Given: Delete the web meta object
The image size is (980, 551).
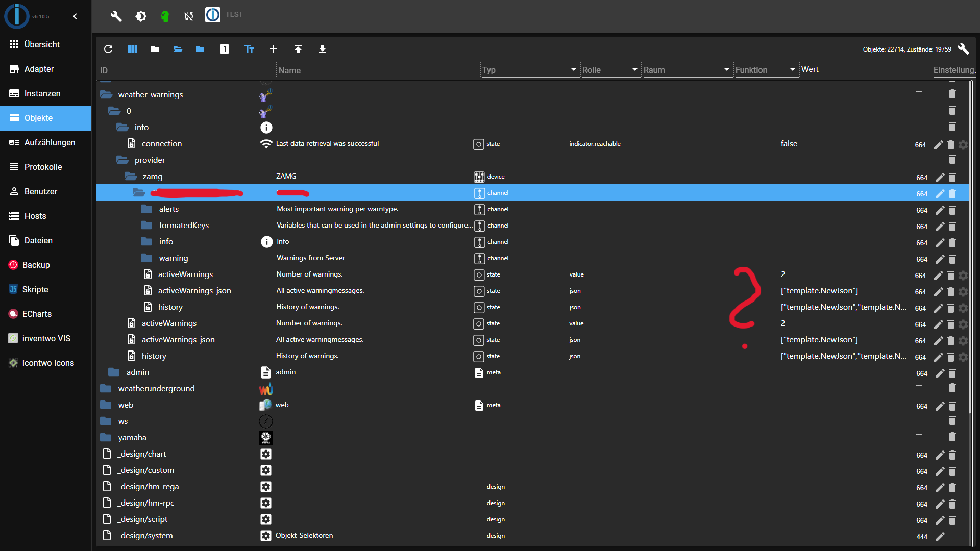Looking at the screenshot, I should tap(952, 406).
